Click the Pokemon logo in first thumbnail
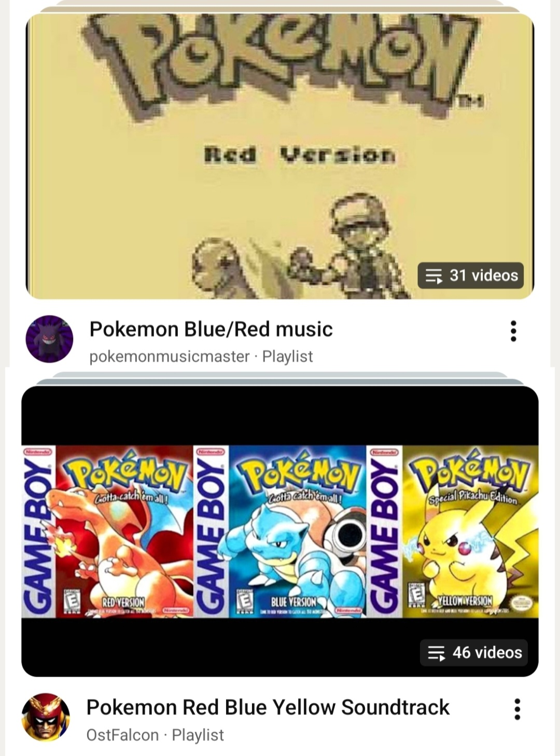 coord(284,58)
